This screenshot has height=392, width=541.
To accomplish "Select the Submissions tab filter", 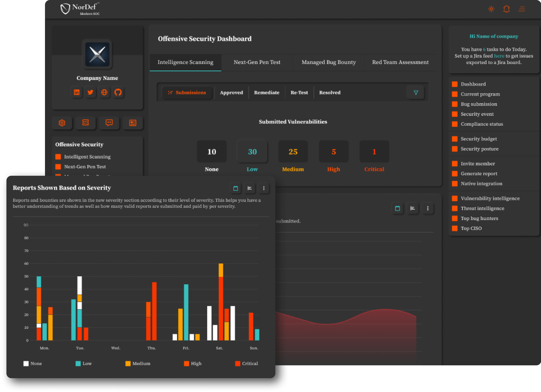I will (187, 93).
